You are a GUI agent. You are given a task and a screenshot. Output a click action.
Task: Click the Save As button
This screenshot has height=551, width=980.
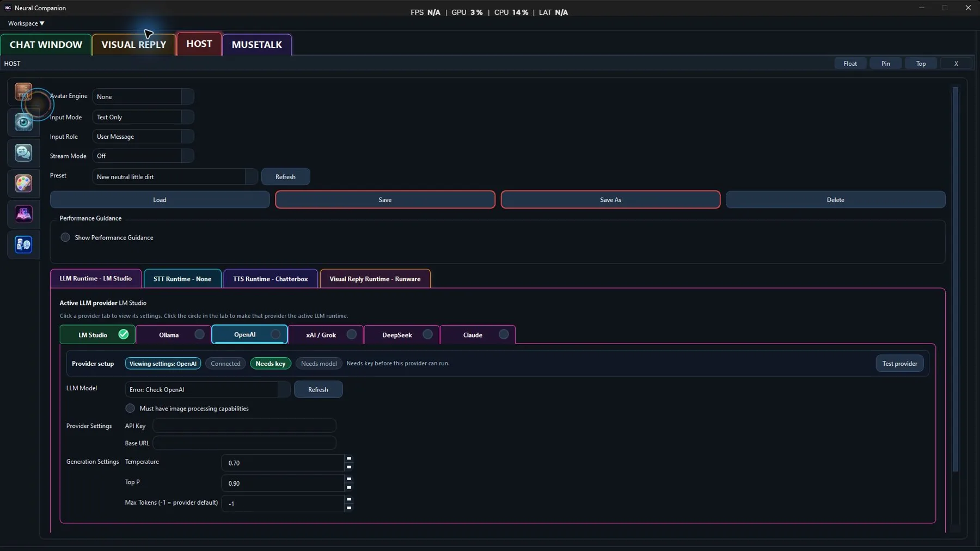coord(610,200)
